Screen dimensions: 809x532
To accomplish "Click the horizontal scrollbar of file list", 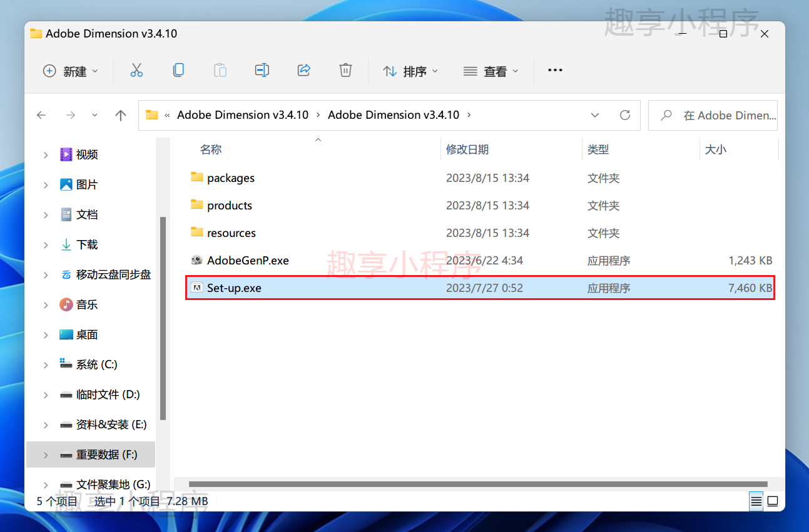I will tap(478, 484).
